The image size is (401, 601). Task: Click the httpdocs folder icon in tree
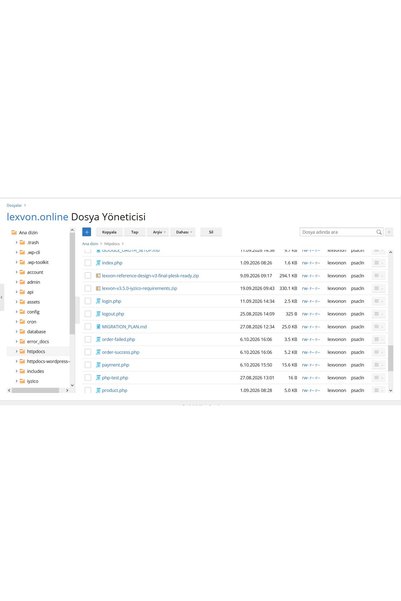(x=22, y=351)
